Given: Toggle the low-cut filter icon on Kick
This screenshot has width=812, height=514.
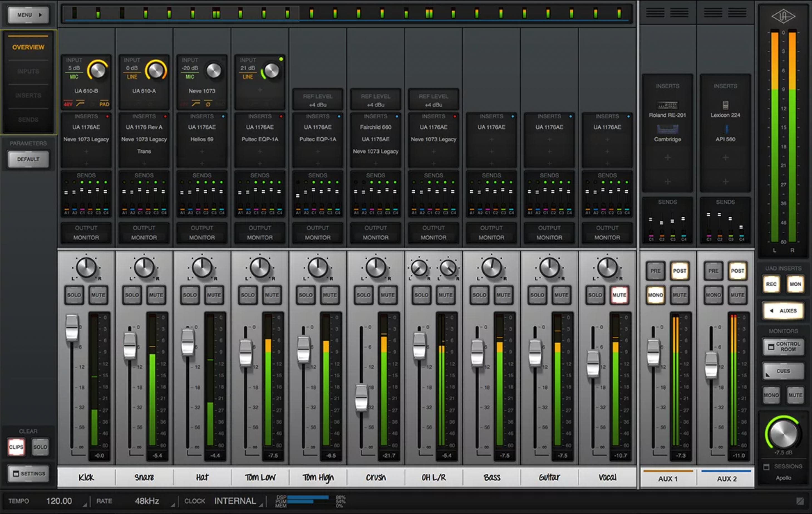Looking at the screenshot, I should [80, 104].
